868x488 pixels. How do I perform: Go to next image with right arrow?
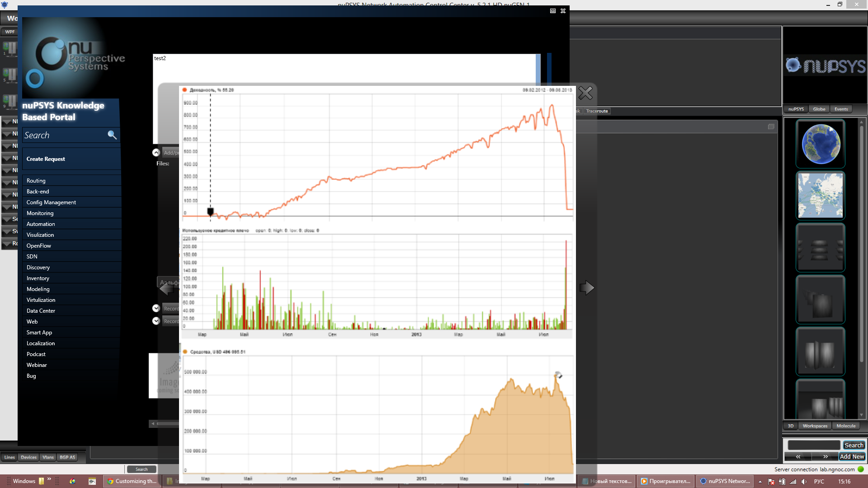[x=586, y=287]
